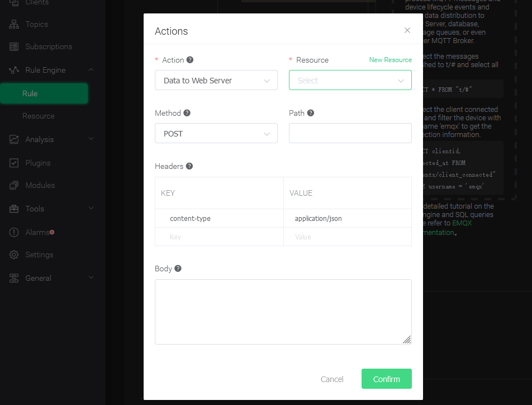Screen dimensions: 532x405
Task: Confirm the action dialog
Action: [x=386, y=379]
